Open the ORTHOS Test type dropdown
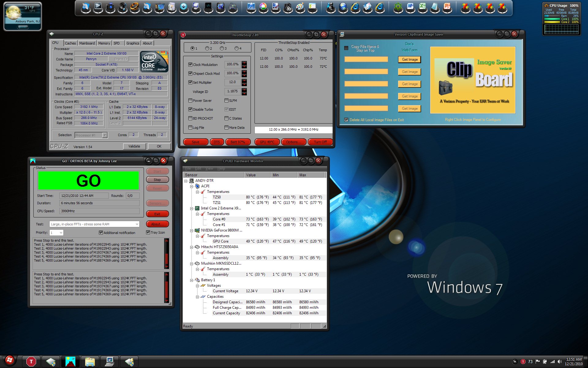 [x=137, y=224]
